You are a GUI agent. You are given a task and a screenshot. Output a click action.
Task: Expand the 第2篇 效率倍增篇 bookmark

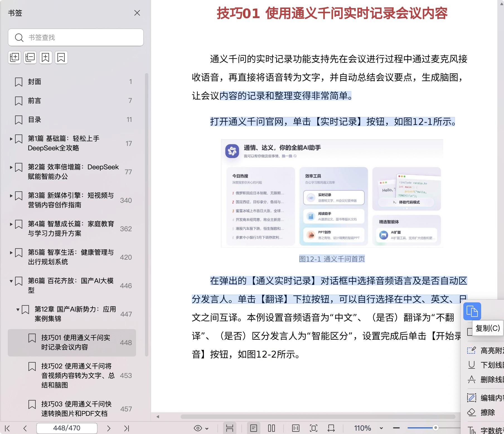pos(11,167)
